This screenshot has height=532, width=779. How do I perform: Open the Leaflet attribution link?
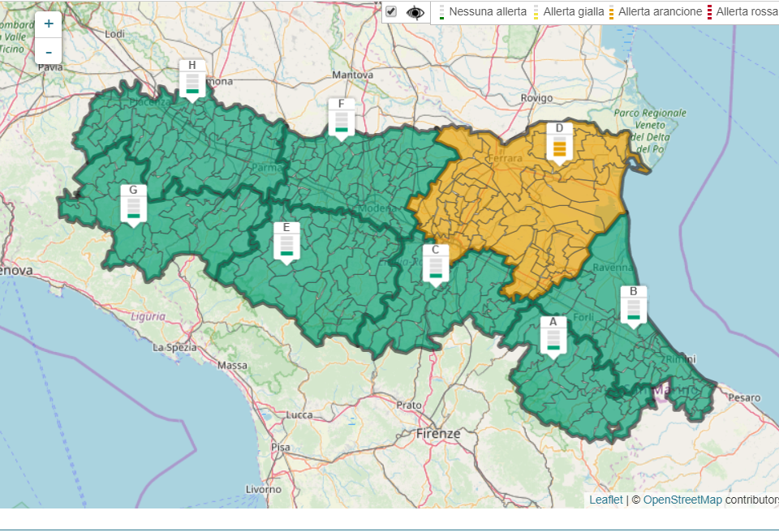605,500
